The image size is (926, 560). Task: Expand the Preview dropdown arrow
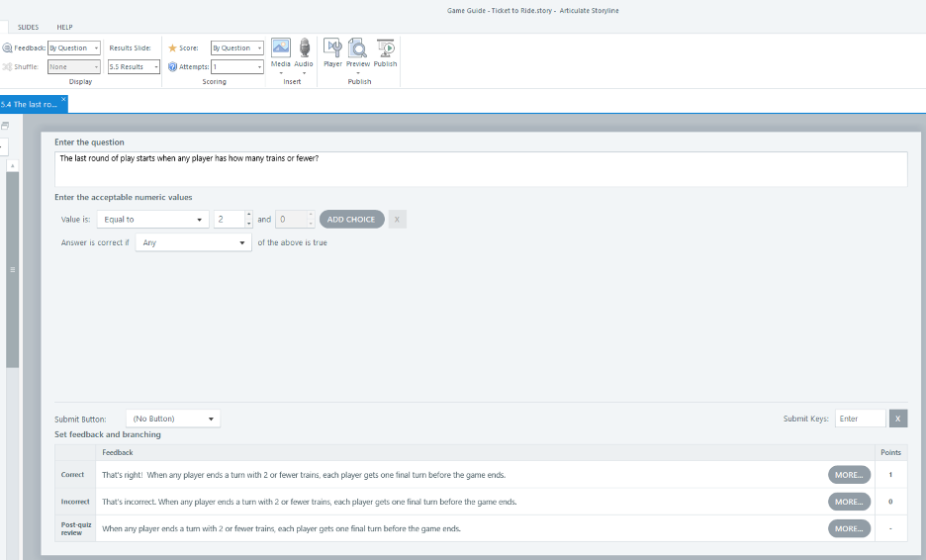tap(358, 73)
